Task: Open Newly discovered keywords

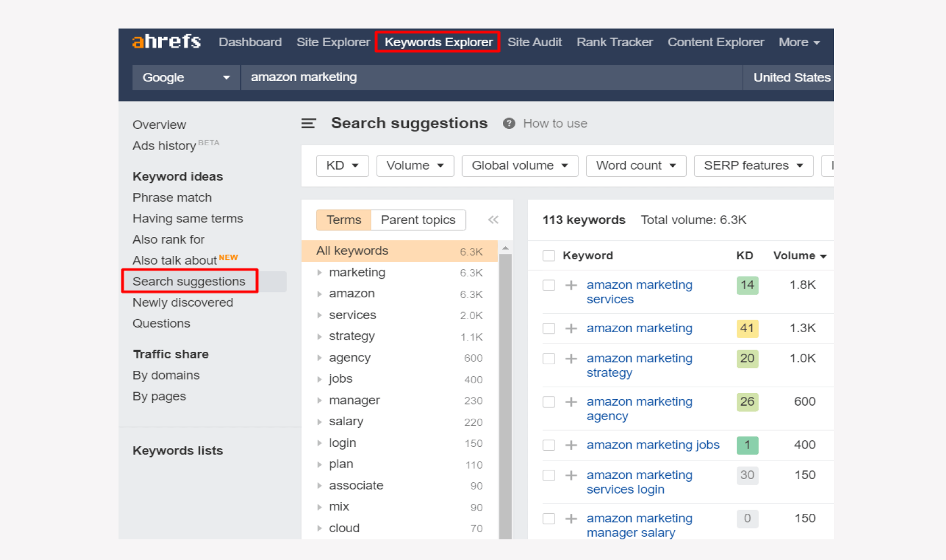Action: (183, 302)
